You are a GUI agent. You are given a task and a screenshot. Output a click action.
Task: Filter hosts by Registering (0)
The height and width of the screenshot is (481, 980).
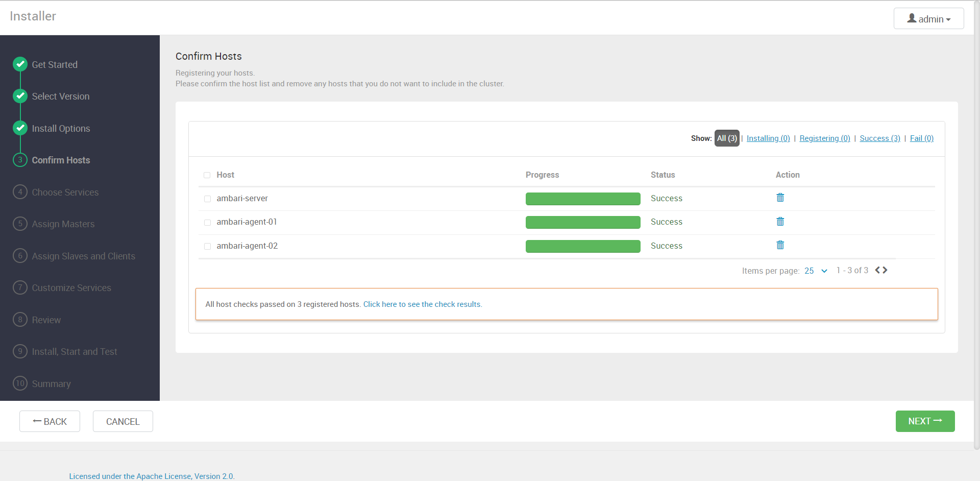(x=825, y=138)
